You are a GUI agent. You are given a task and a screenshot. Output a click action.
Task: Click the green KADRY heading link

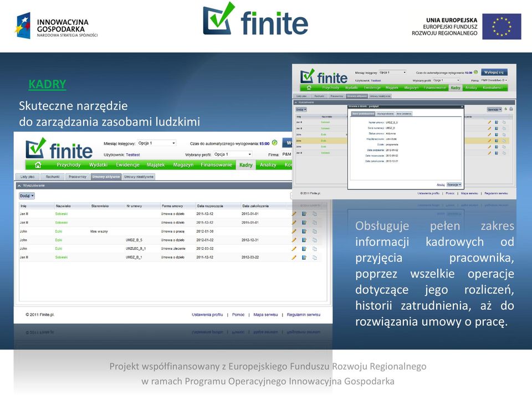click(47, 84)
